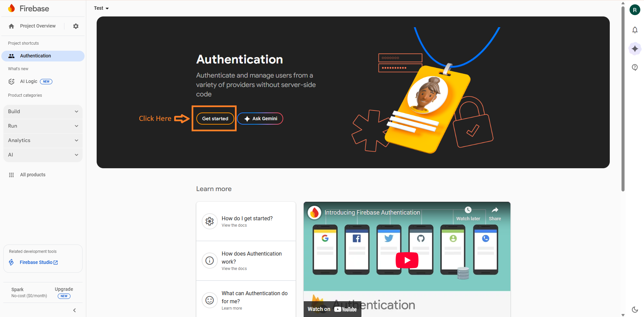
Task: Click the All products grid icon
Action: tap(11, 175)
